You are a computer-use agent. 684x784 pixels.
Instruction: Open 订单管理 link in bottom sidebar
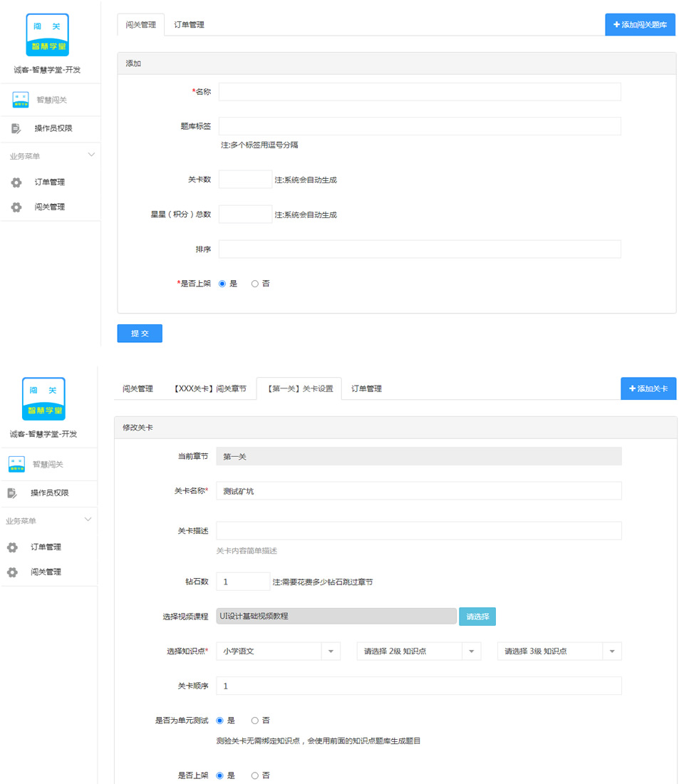click(46, 547)
